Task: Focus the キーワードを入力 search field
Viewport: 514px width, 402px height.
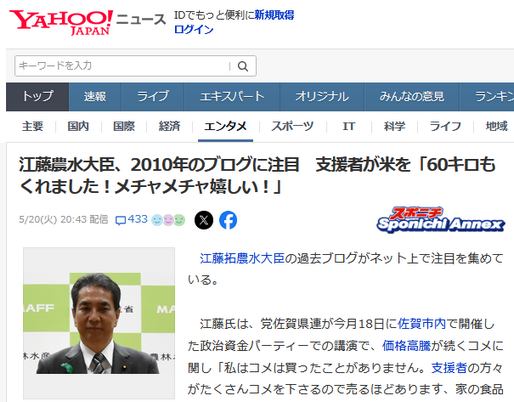Action: tap(123, 66)
